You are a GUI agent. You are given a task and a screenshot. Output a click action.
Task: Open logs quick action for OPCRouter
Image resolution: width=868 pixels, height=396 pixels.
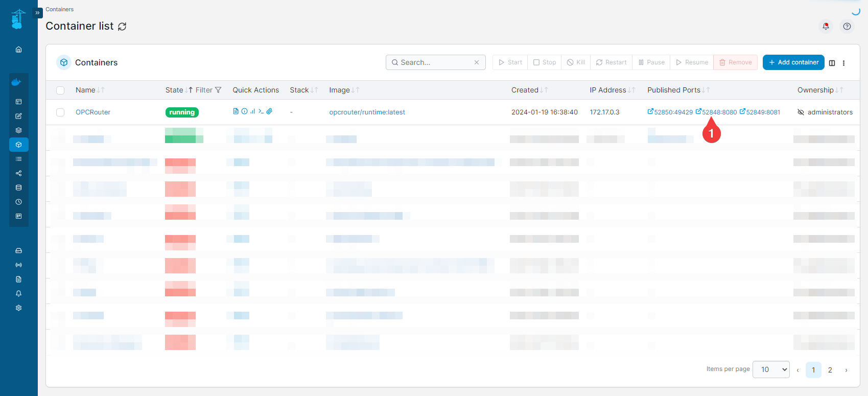(x=236, y=111)
